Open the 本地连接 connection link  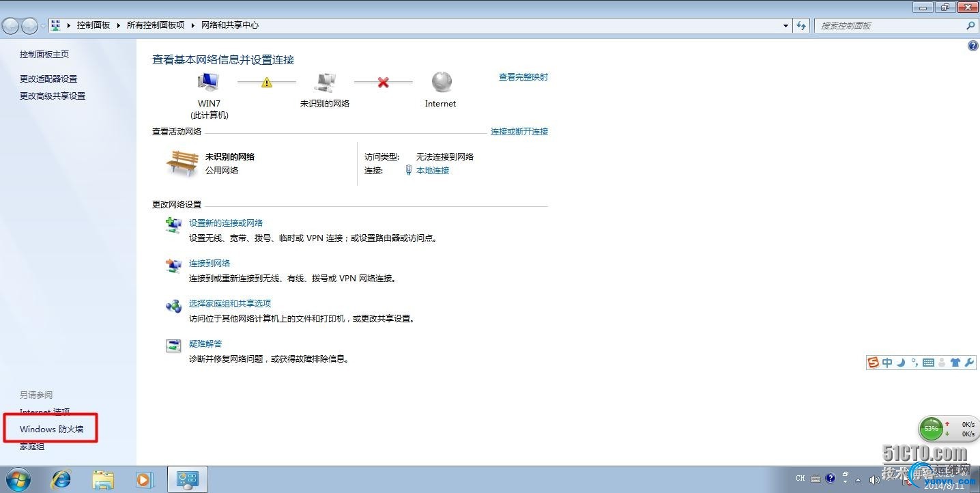(x=433, y=171)
